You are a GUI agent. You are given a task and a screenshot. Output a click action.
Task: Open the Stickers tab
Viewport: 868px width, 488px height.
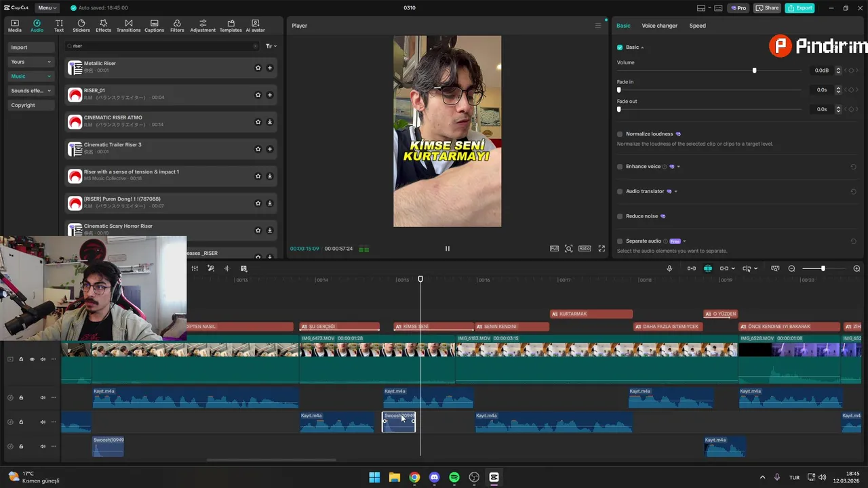(x=81, y=26)
